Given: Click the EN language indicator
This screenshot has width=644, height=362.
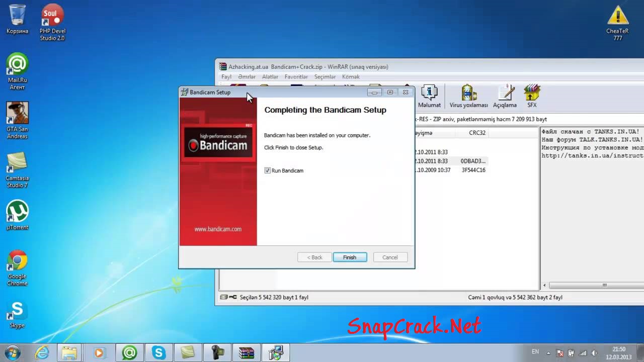Looking at the screenshot, I should click(535, 352).
